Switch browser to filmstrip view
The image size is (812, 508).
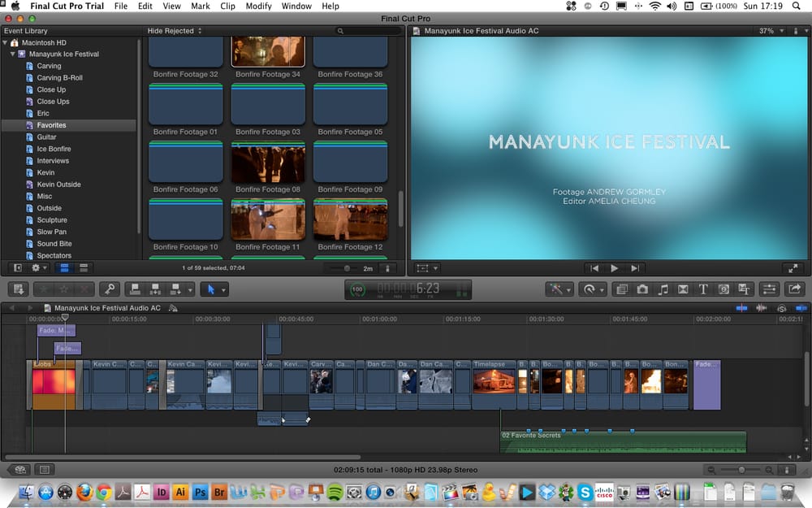click(x=65, y=268)
